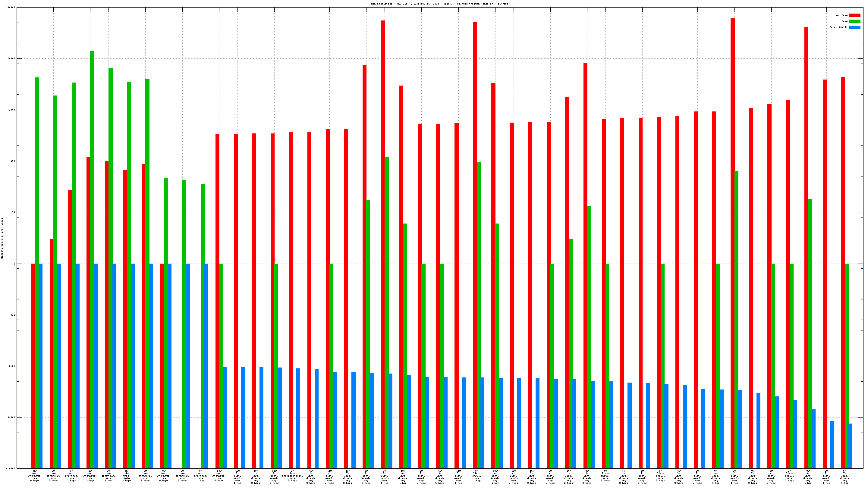Click the ips.backscatterer.org 5 hops x-axis label
Viewport: 868px width, 488px height.
[x=292, y=476]
